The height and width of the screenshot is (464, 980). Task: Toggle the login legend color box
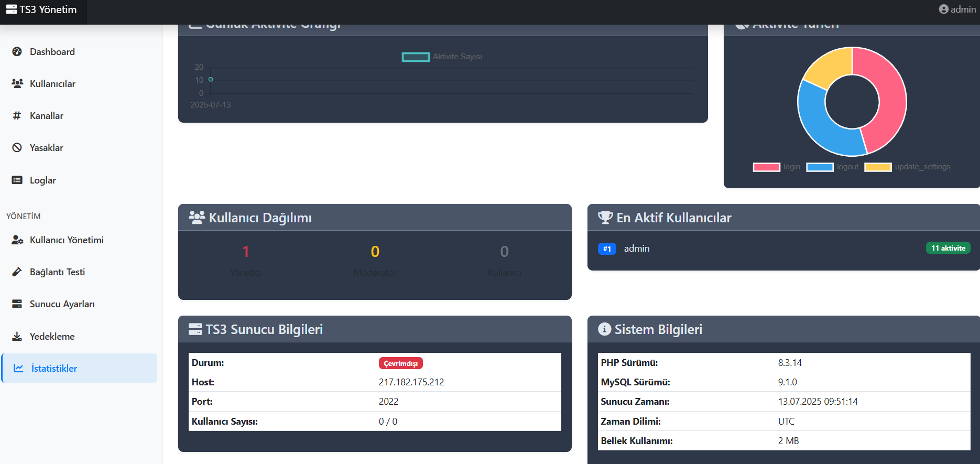(x=766, y=167)
